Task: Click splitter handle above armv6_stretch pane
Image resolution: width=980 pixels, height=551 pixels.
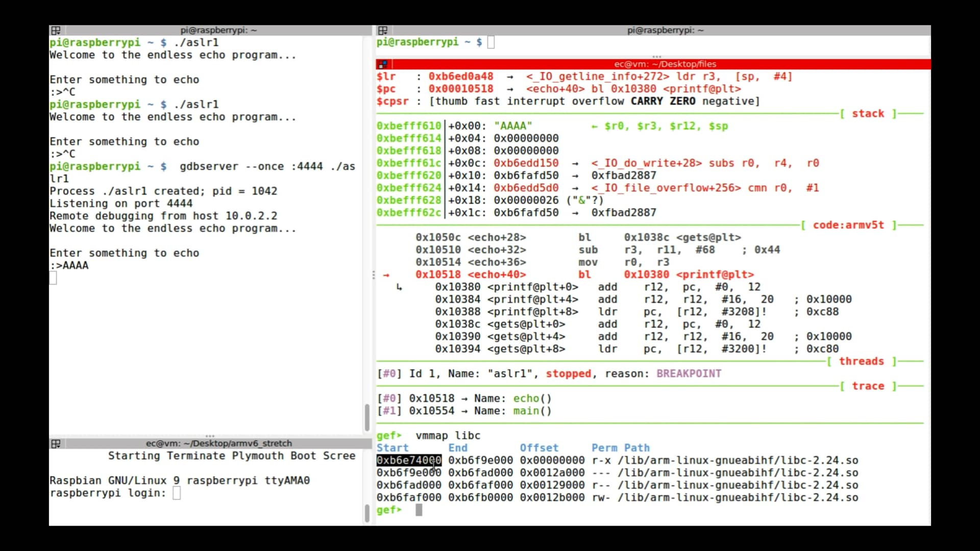Action: 210,436
